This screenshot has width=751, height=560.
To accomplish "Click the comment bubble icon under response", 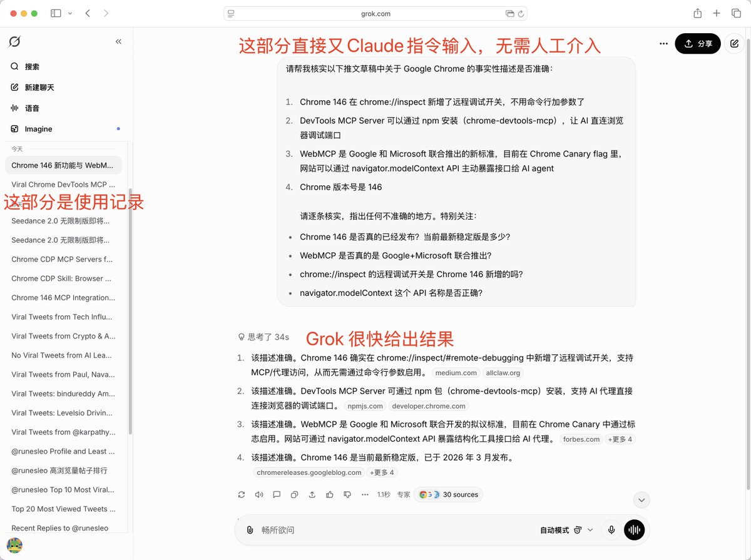I will [x=277, y=494].
